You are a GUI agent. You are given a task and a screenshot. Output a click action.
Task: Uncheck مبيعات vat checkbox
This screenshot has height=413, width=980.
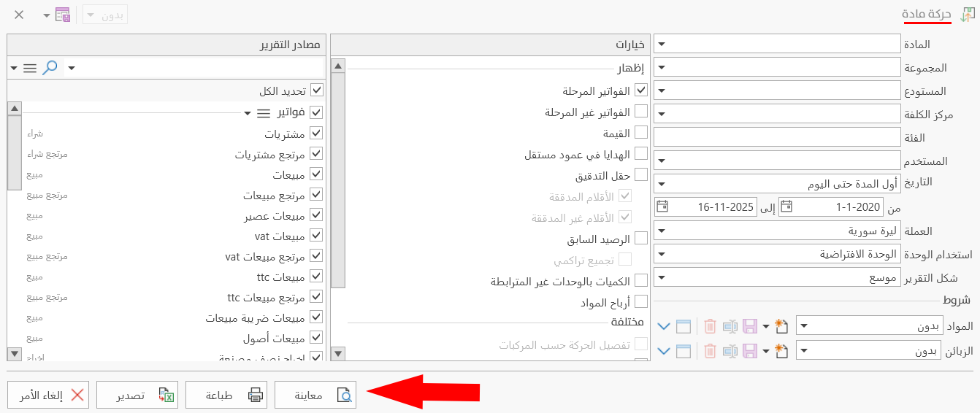[316, 236]
